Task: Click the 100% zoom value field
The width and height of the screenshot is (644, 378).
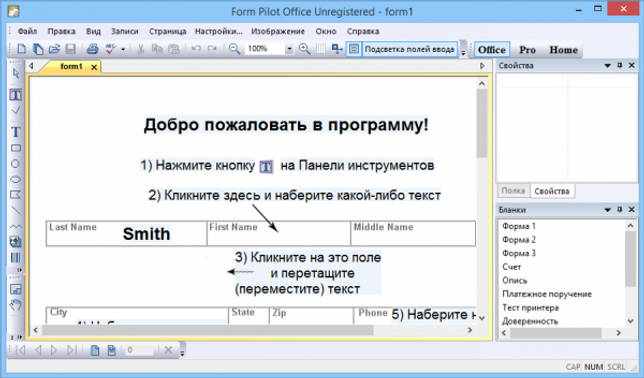Action: pos(265,49)
